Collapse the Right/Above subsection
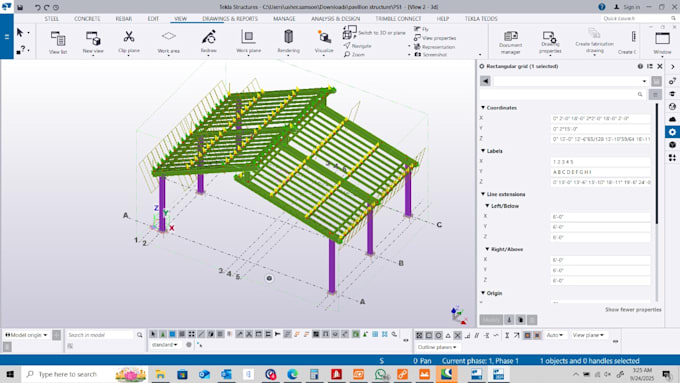680x383 pixels. pos(487,249)
